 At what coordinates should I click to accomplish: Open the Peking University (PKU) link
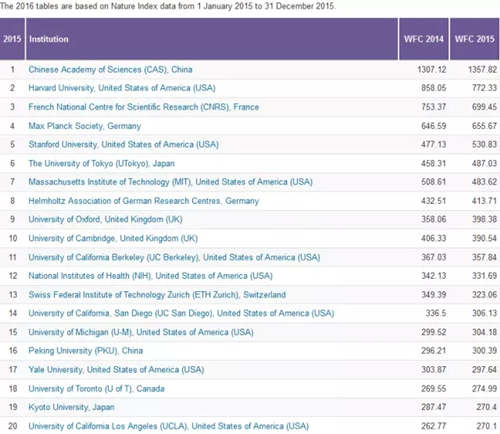tap(86, 351)
